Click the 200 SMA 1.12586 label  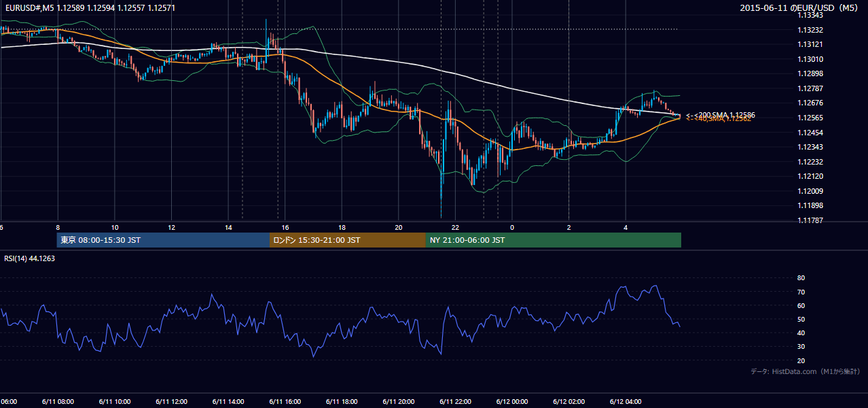click(721, 115)
